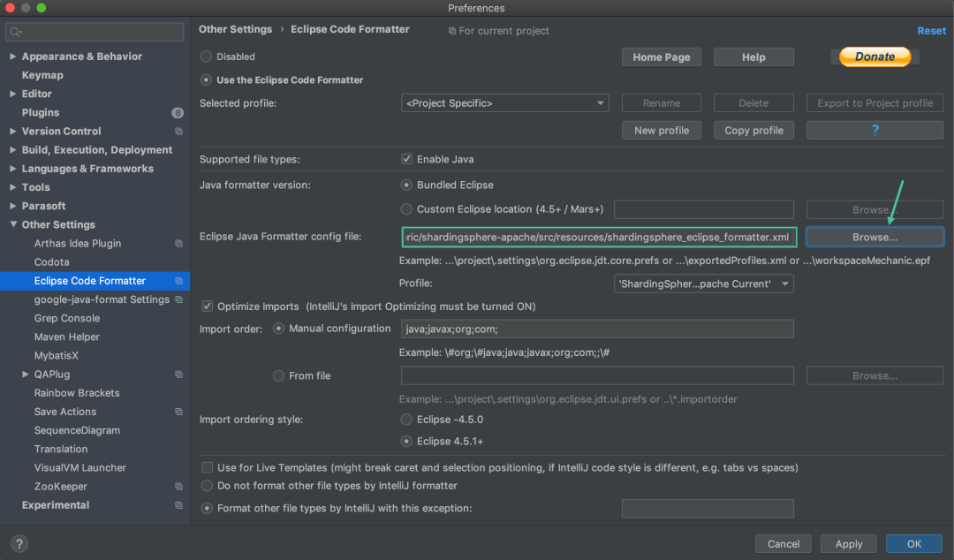This screenshot has width=954, height=560.
Task: Select the 'From file' import order radio button
Action: [x=278, y=375]
